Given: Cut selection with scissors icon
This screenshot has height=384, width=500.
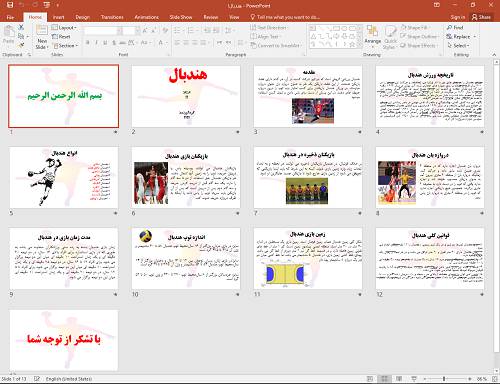Looking at the screenshot, I should (21, 27).
